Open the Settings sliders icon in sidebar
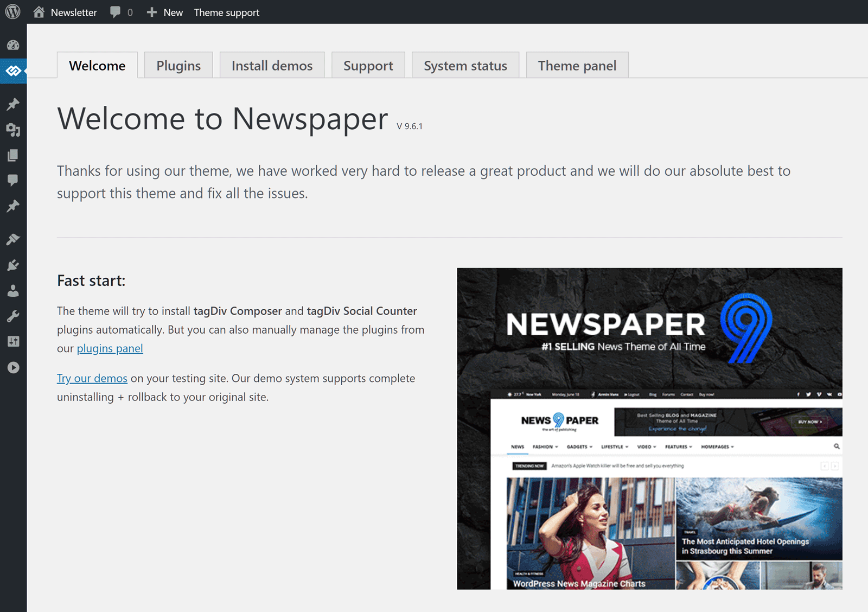 (x=13, y=341)
